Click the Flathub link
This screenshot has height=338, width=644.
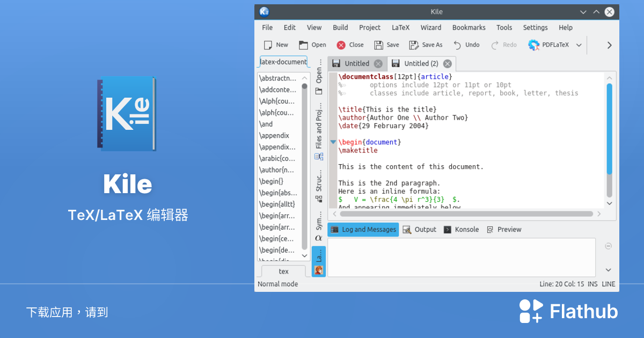pyautogui.click(x=568, y=311)
